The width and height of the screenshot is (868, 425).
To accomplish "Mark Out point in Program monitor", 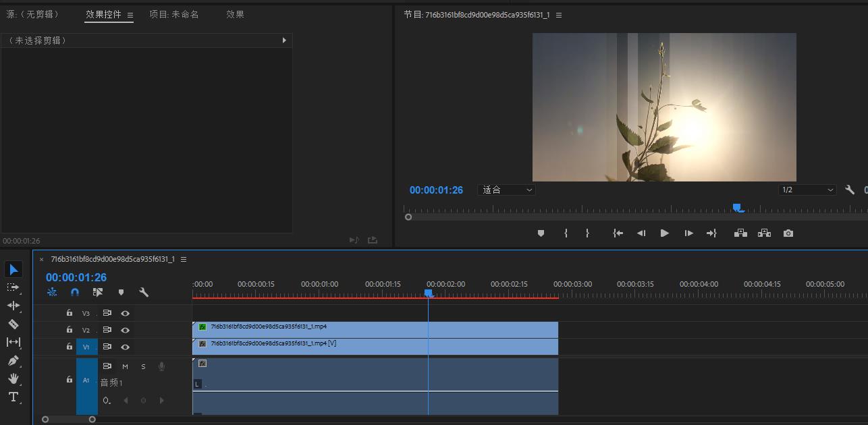I will (x=587, y=233).
